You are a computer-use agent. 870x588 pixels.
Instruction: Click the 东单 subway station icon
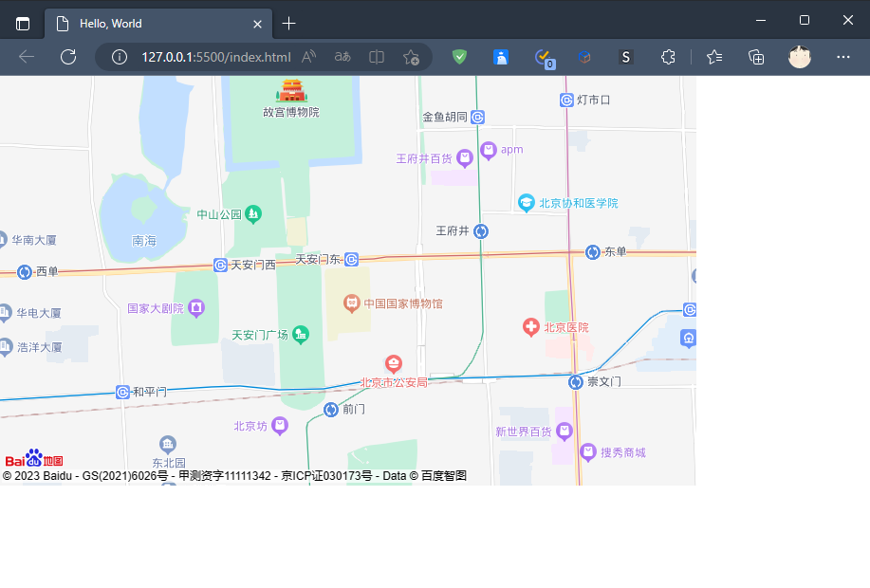pyautogui.click(x=593, y=252)
